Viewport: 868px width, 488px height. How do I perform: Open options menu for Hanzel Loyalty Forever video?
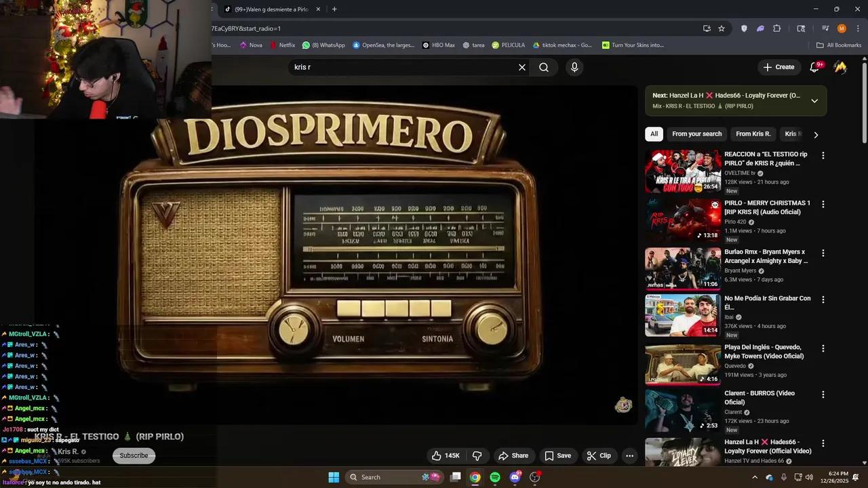pos(823,443)
